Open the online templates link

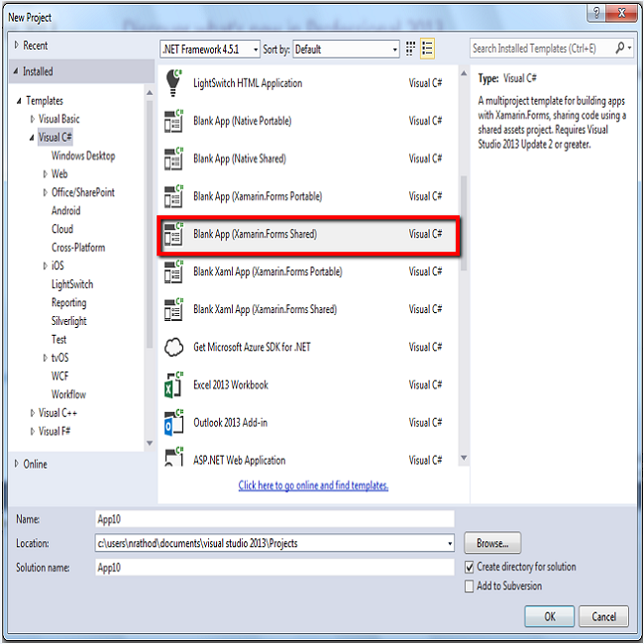313,485
